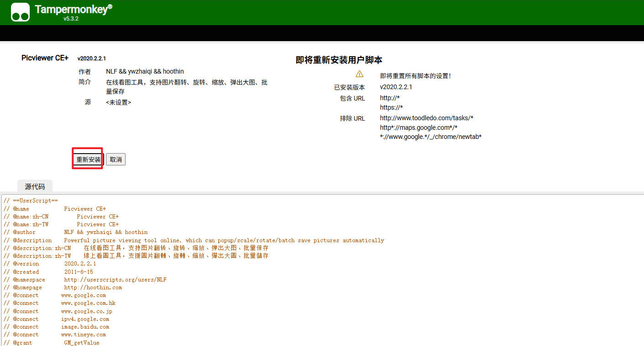Click the https://* include URL

[391, 107]
